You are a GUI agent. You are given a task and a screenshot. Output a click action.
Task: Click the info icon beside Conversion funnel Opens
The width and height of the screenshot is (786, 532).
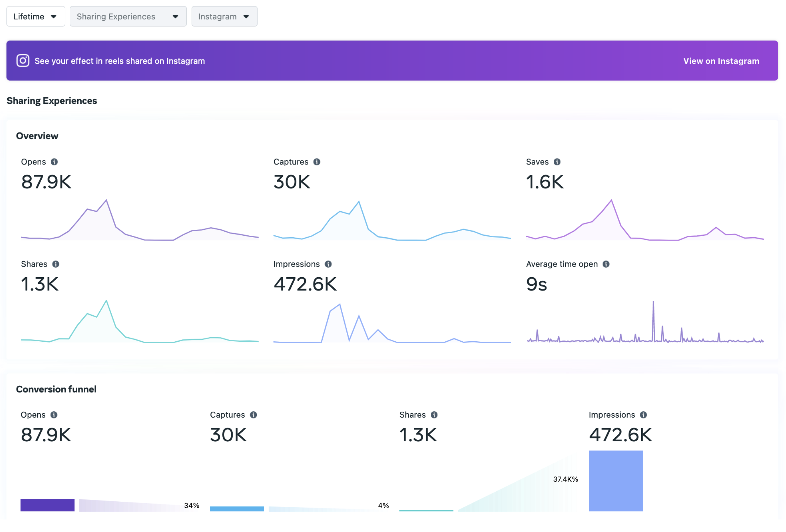point(54,415)
